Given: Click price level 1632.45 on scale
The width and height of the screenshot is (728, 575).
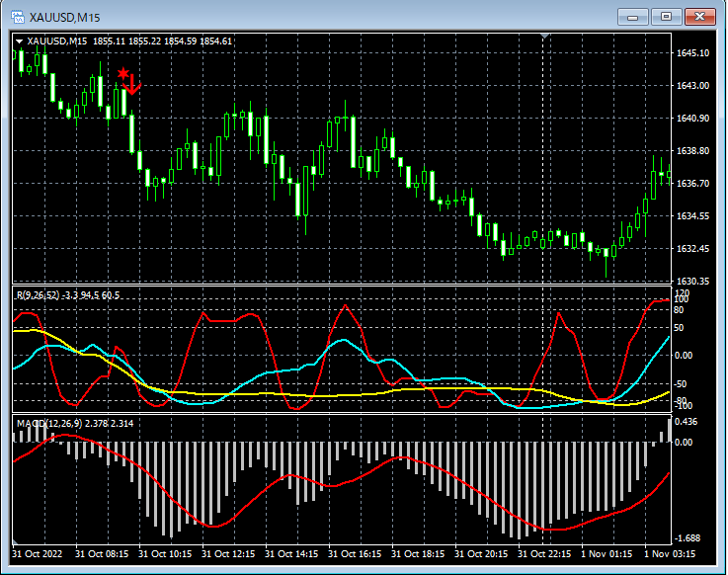Looking at the screenshot, I should pyautogui.click(x=692, y=249).
